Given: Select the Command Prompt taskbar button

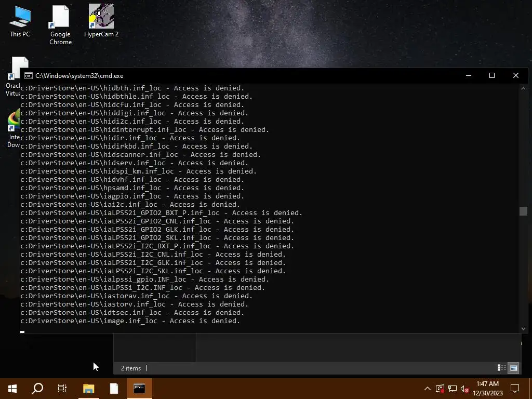Looking at the screenshot, I should coord(139,389).
